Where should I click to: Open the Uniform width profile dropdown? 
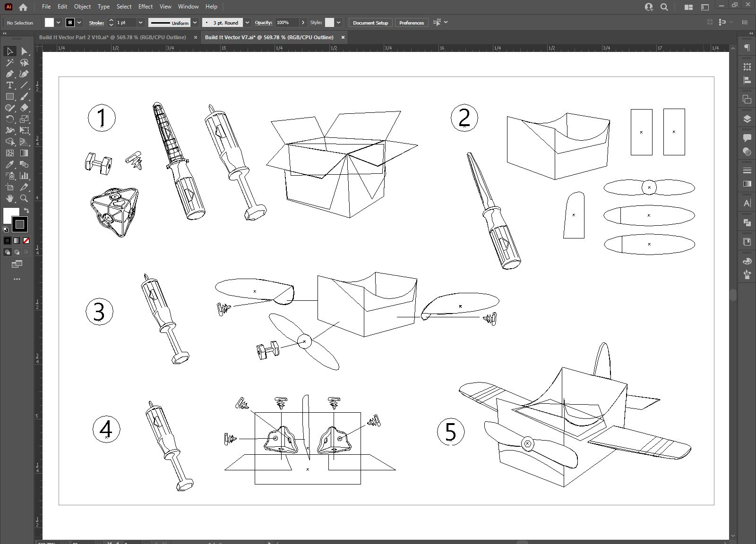tap(195, 23)
